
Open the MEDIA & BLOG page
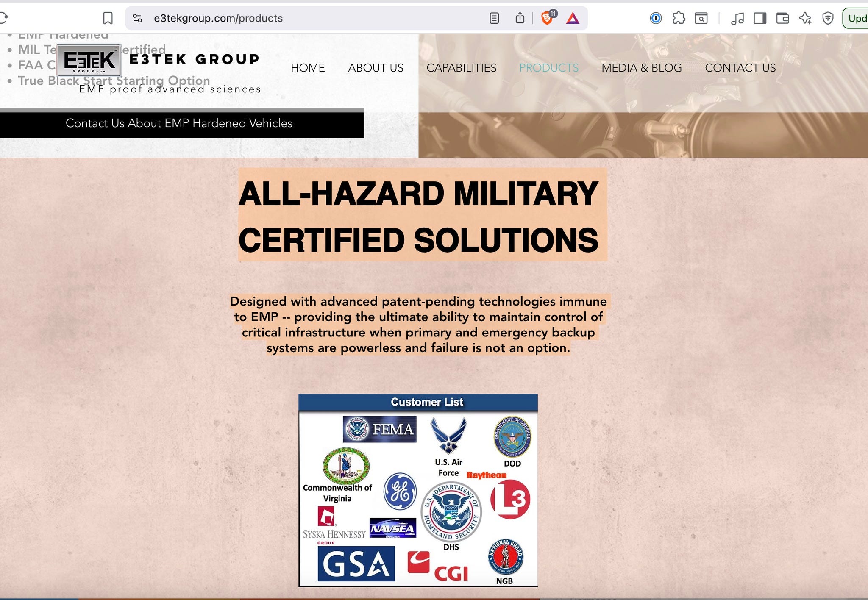click(x=641, y=68)
